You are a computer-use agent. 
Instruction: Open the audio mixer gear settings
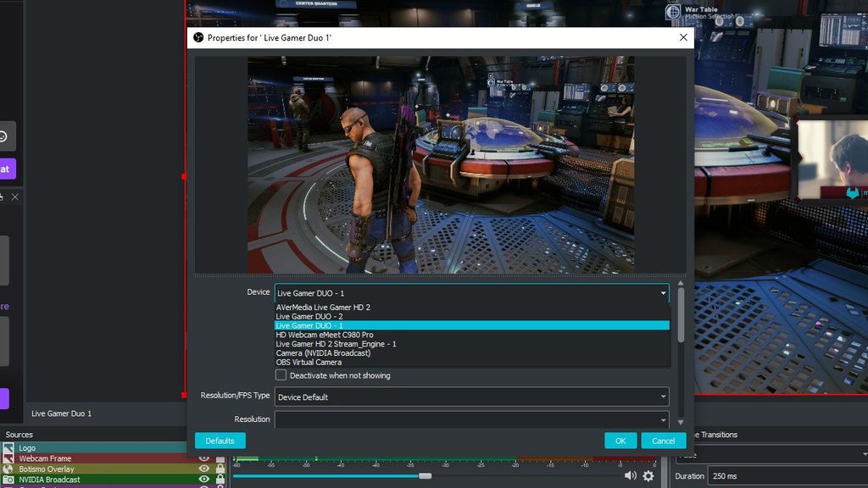click(648, 475)
